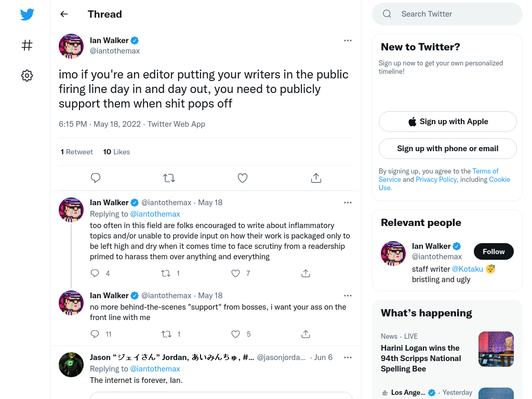Like the reply showing 5 likes

pyautogui.click(x=235, y=334)
